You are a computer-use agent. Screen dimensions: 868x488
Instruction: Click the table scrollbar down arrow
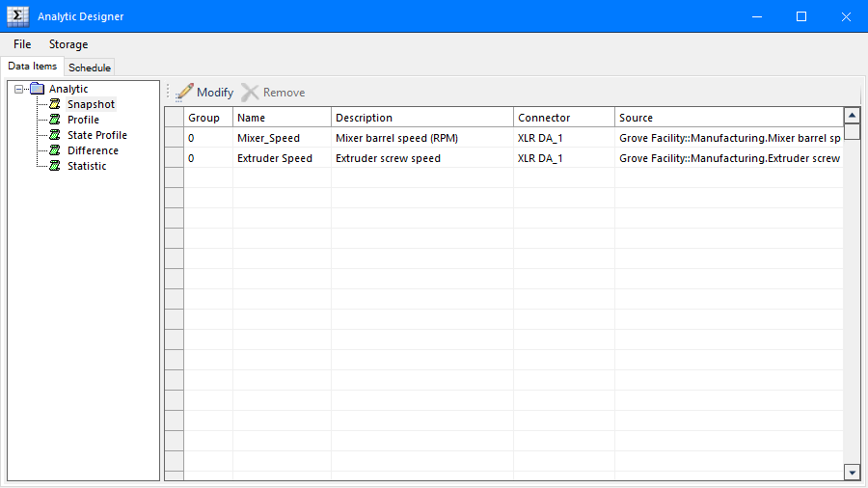point(852,472)
